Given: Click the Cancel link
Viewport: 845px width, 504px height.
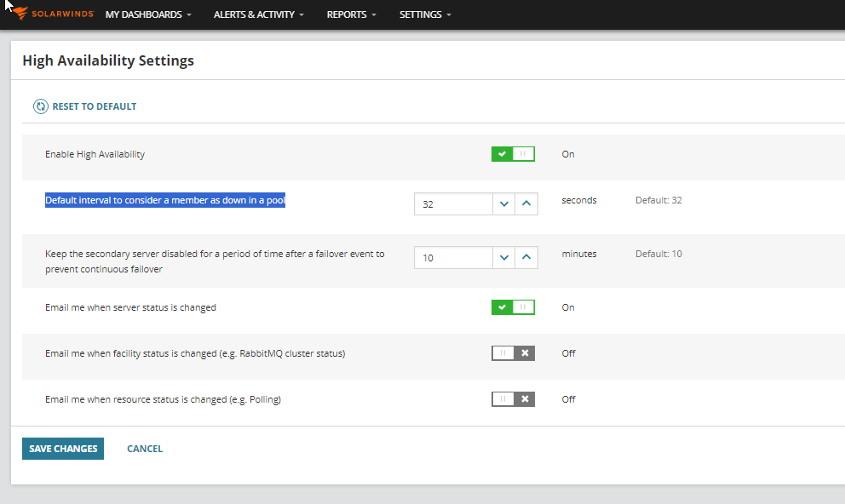Looking at the screenshot, I should tap(145, 449).
